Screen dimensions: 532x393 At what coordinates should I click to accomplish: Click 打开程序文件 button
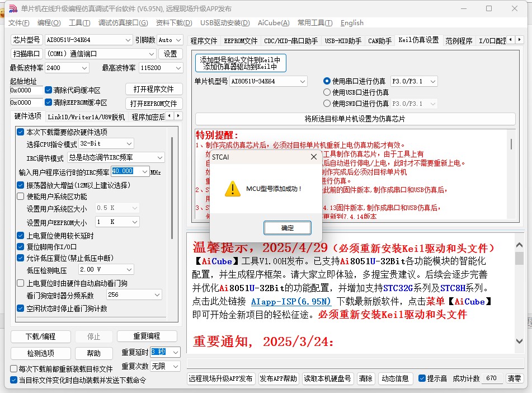pyautogui.click(x=154, y=89)
